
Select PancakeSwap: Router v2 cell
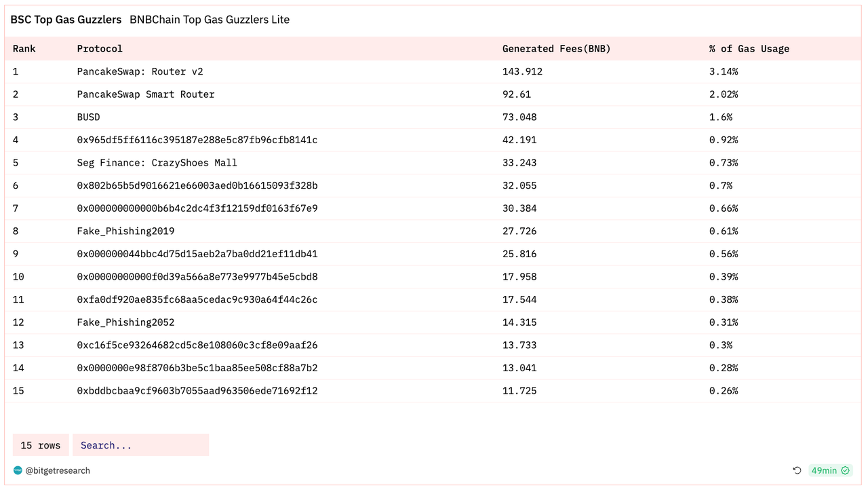140,71
